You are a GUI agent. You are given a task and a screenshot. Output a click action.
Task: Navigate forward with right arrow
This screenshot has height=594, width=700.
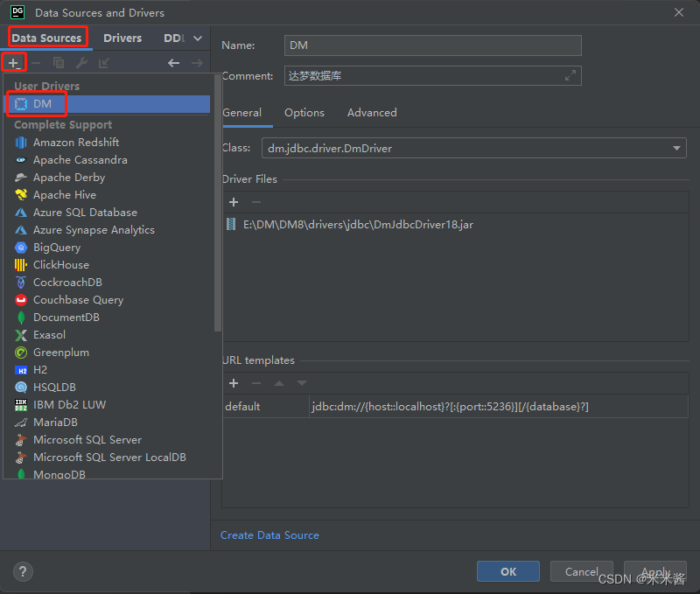197,63
